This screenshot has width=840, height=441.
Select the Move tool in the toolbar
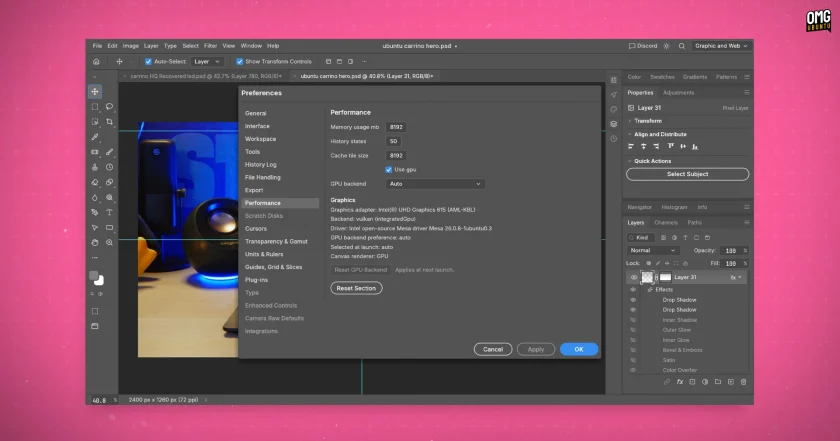[x=95, y=92]
